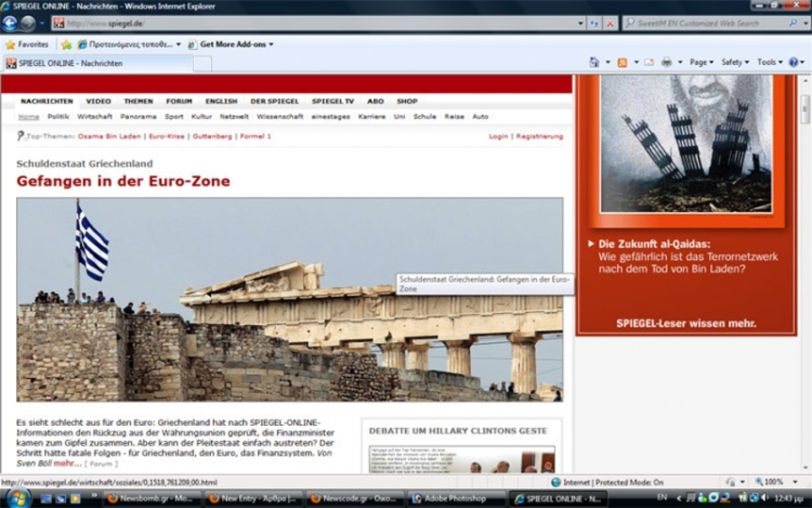The width and height of the screenshot is (812, 508).
Task: Open the Gefangen in der Euro-Zone headline
Action: pos(124,180)
